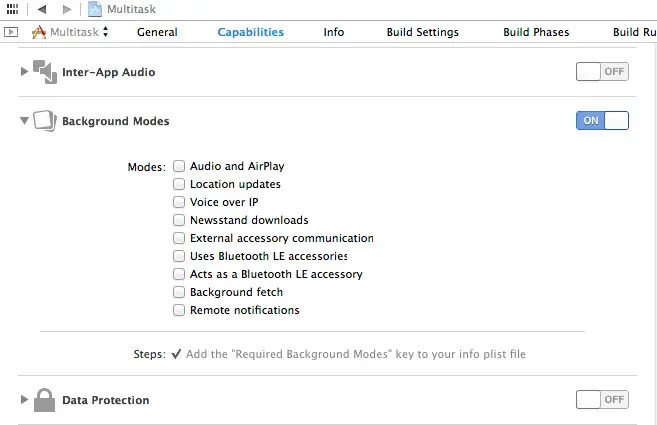Turn on the Inter-App Audio switch

(602, 72)
